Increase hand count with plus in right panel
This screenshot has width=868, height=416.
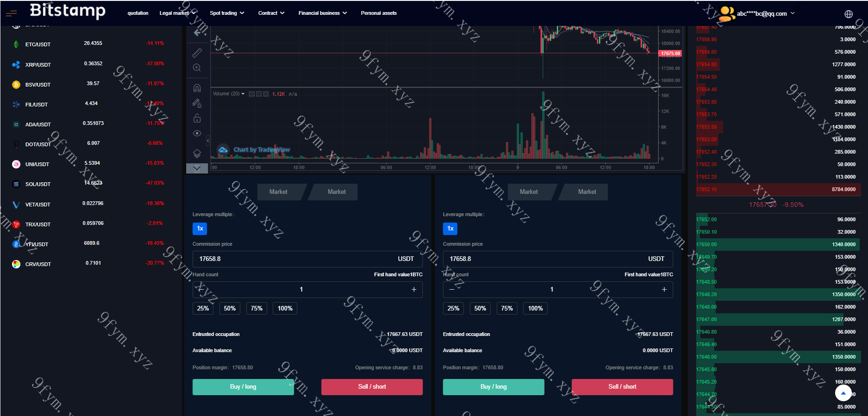tap(664, 289)
